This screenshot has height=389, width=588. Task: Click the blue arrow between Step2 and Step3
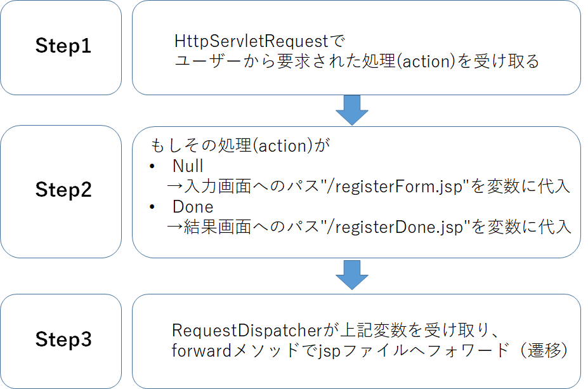[352, 275]
